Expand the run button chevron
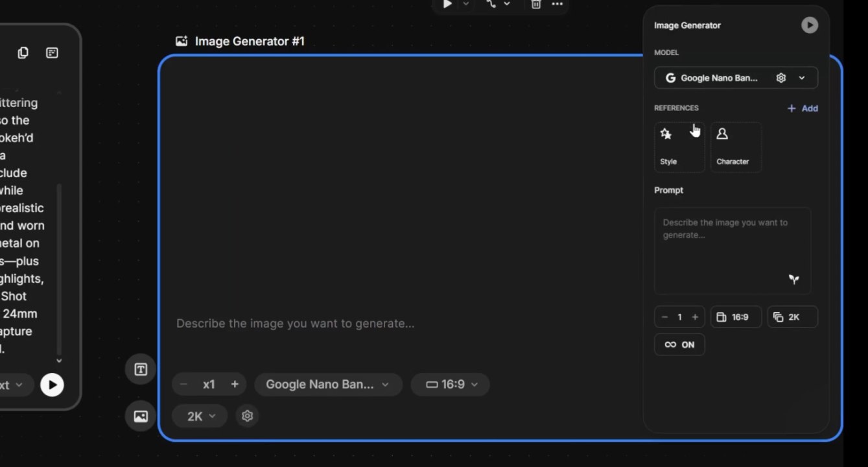Image resolution: width=868 pixels, height=467 pixels. coord(465,5)
